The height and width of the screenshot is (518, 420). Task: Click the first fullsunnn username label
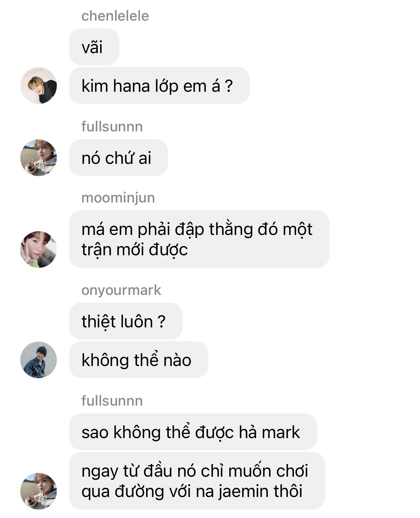click(112, 127)
